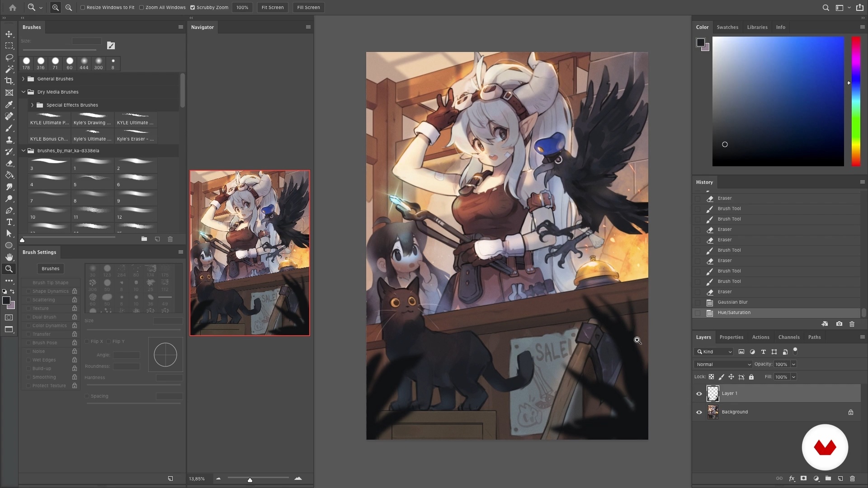Enable Resize Windows to Fit checkbox
868x488 pixels.
83,7
